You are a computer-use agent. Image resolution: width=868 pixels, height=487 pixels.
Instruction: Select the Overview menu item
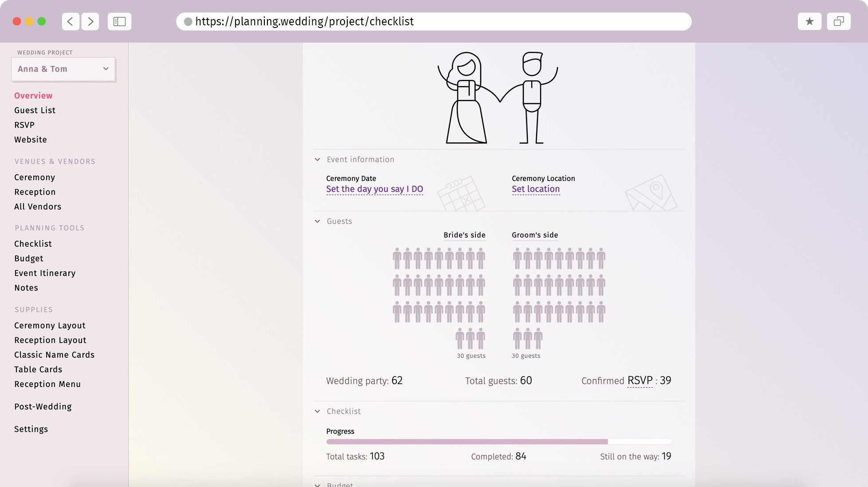point(33,95)
